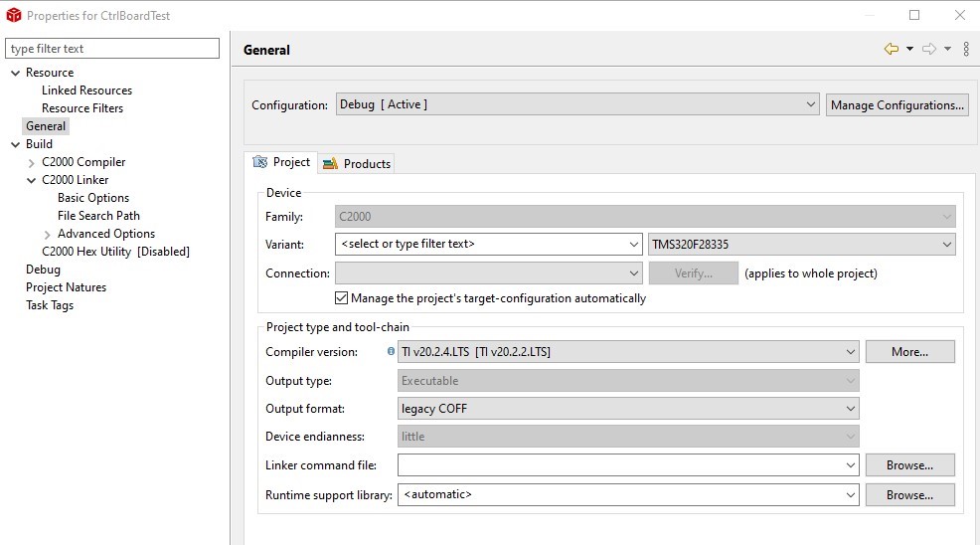Viewport: 980px width, 545px height.
Task: Click the filter text search field
Action: pos(112,49)
